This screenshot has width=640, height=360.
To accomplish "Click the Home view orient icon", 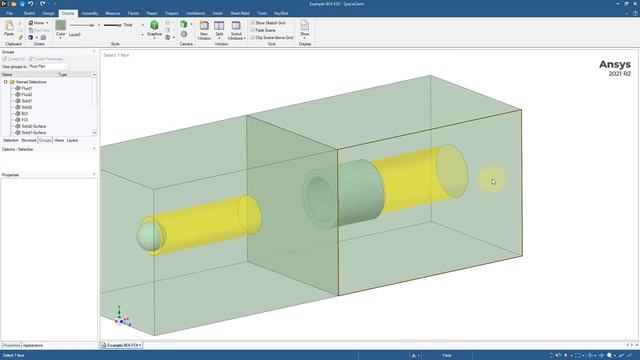I will 31,23.
